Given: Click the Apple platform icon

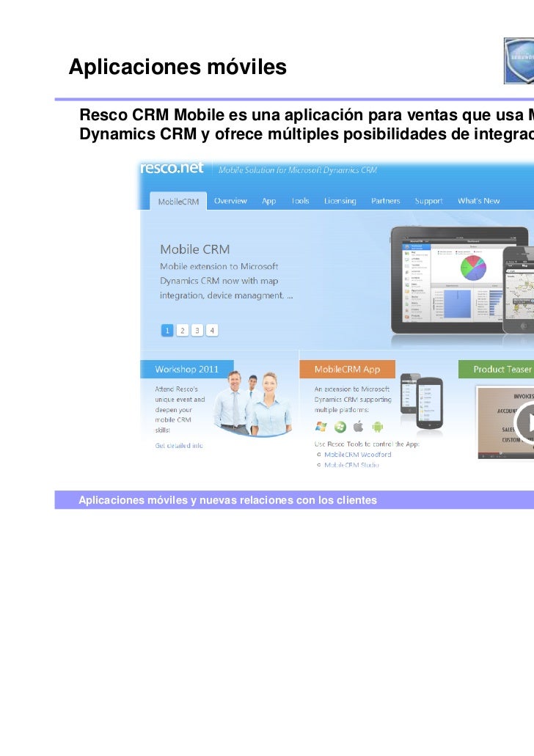Looking at the screenshot, I should click(359, 426).
